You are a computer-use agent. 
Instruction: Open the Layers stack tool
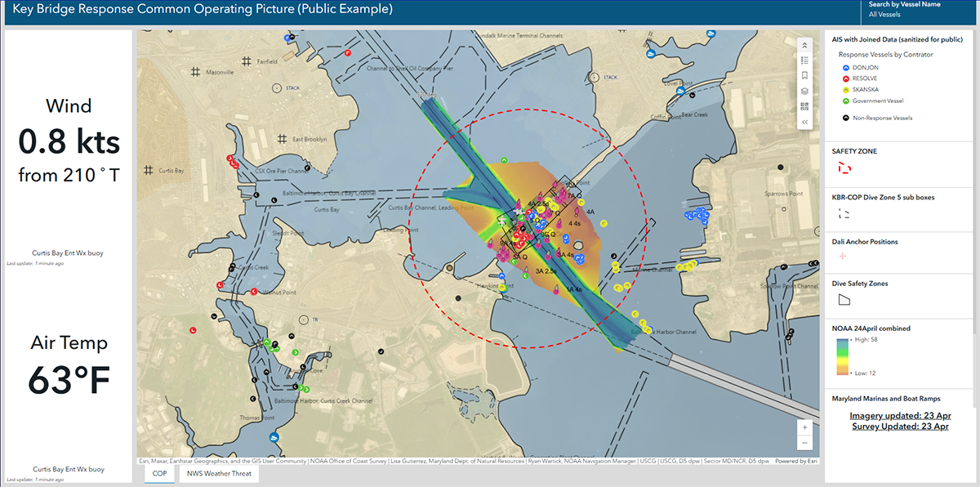tap(804, 91)
